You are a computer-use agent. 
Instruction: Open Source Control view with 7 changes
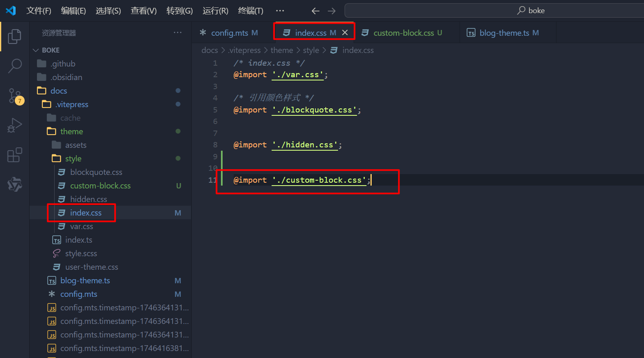tap(15, 96)
